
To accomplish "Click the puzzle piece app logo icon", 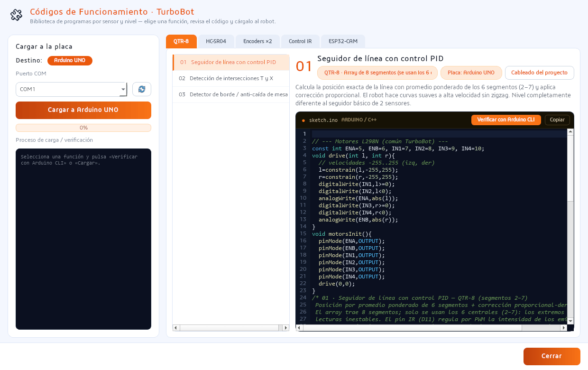I will (16, 15).
